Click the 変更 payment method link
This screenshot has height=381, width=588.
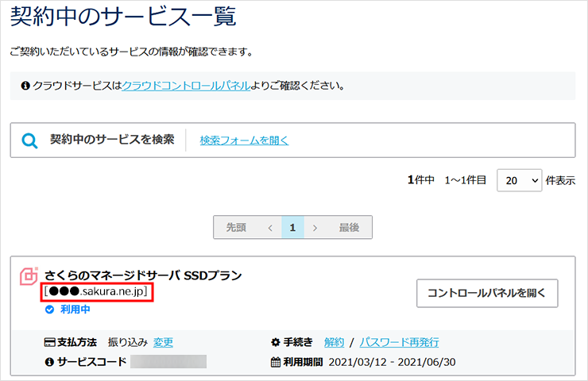(x=163, y=342)
